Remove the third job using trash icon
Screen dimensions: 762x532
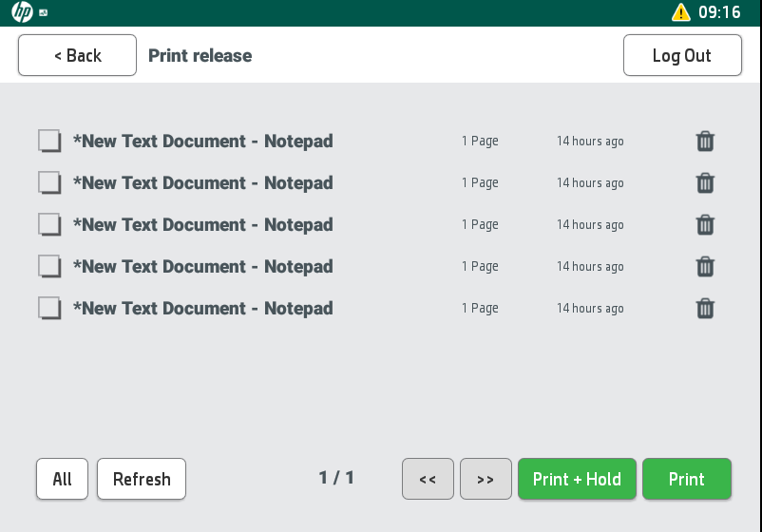tap(705, 225)
